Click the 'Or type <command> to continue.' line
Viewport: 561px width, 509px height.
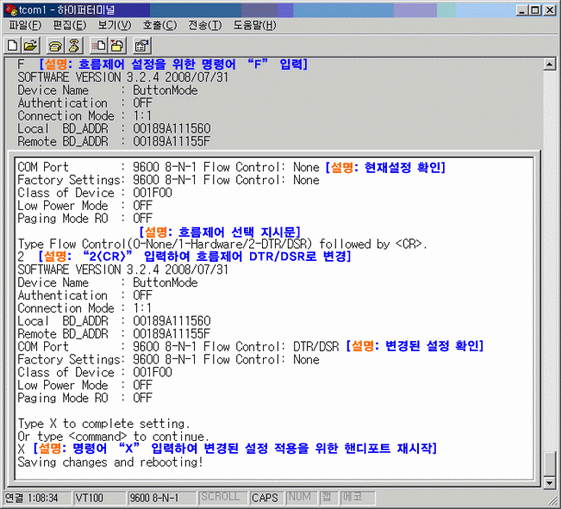click(113, 436)
